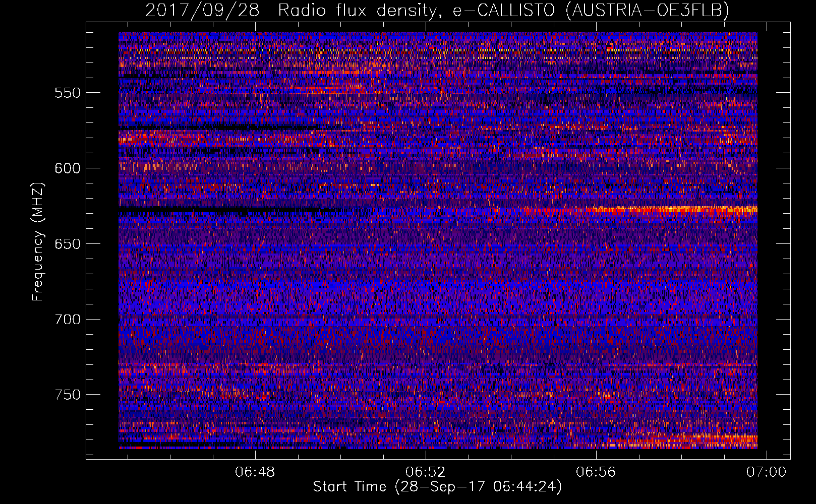Select the 750 frequency axis label
Image resolution: width=816 pixels, height=504 pixels.
68,395
